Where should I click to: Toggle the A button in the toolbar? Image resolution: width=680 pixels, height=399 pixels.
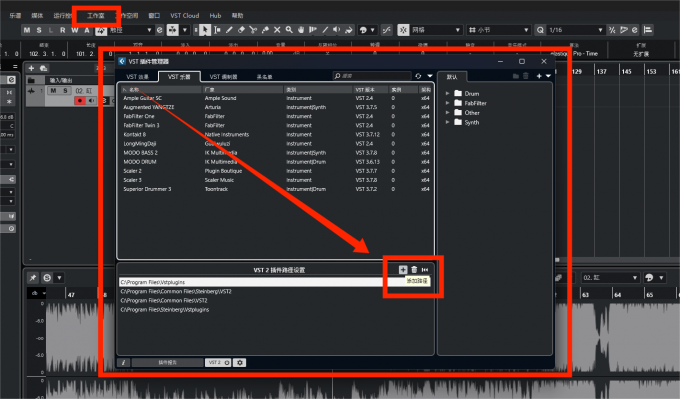(x=87, y=30)
